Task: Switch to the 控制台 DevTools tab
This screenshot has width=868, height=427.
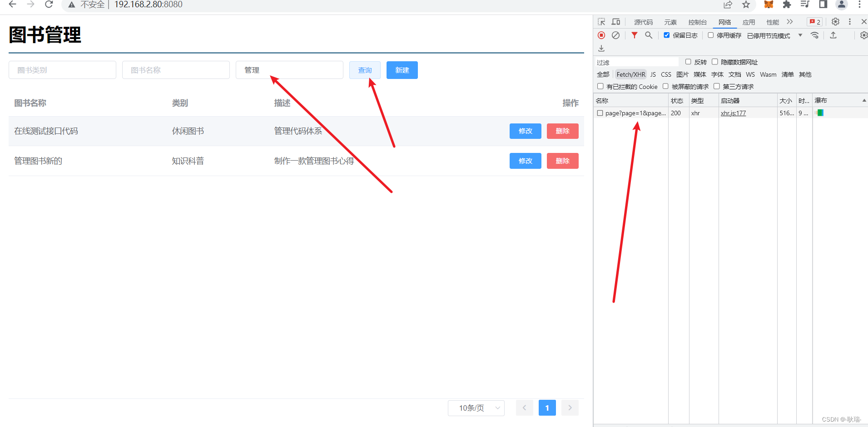Action: click(x=697, y=22)
